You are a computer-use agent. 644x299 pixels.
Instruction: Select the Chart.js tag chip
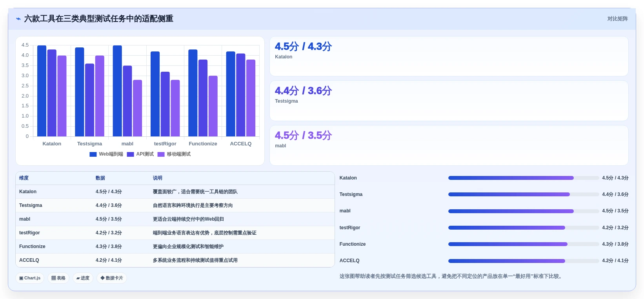click(30, 278)
